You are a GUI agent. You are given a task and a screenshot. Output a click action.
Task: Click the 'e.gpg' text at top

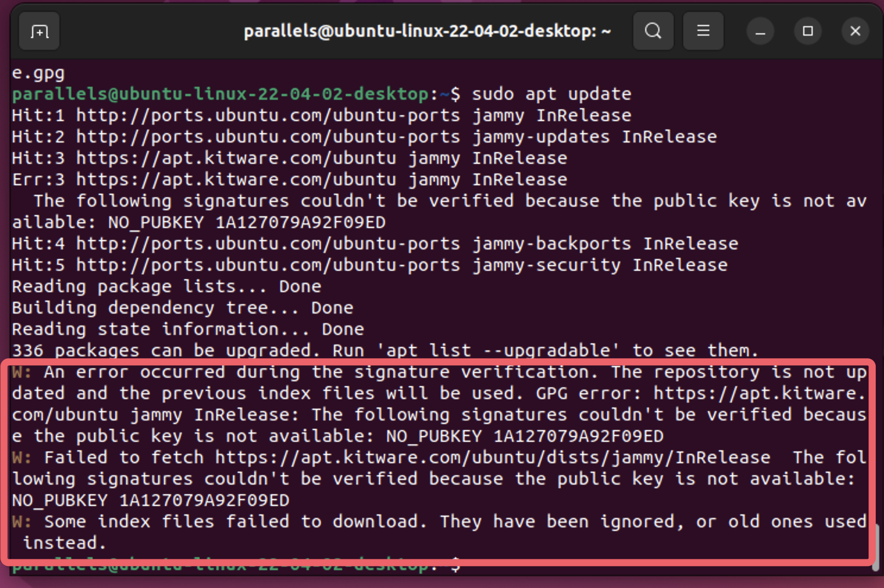point(38,73)
